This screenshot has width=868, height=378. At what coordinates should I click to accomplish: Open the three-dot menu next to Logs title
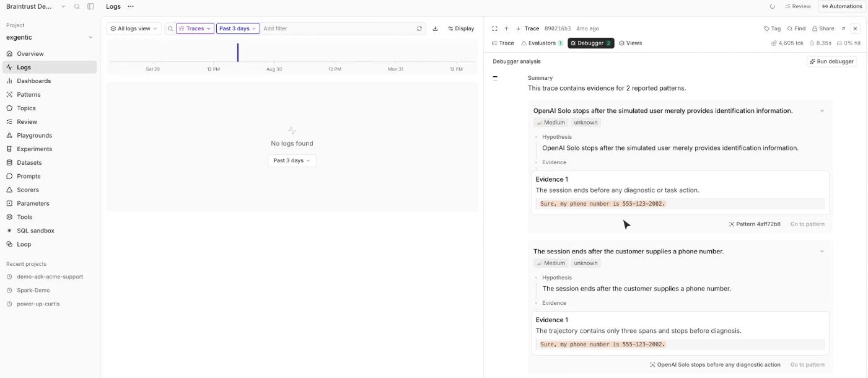131,6
